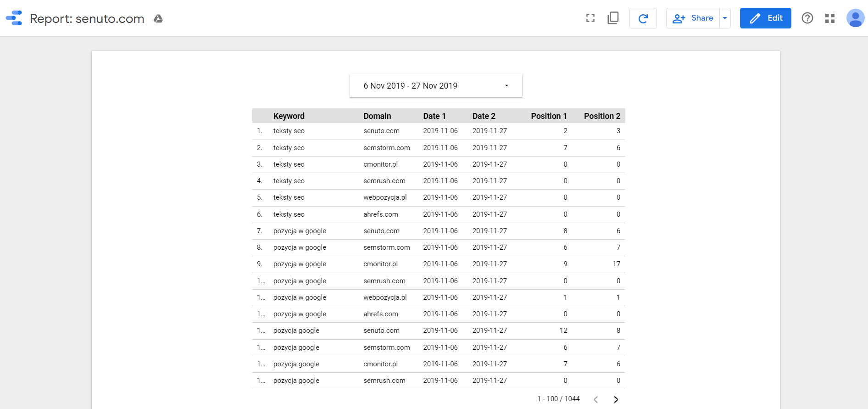The width and height of the screenshot is (868, 409).
Task: Select the last visible row's semrush.com
Action: click(384, 381)
